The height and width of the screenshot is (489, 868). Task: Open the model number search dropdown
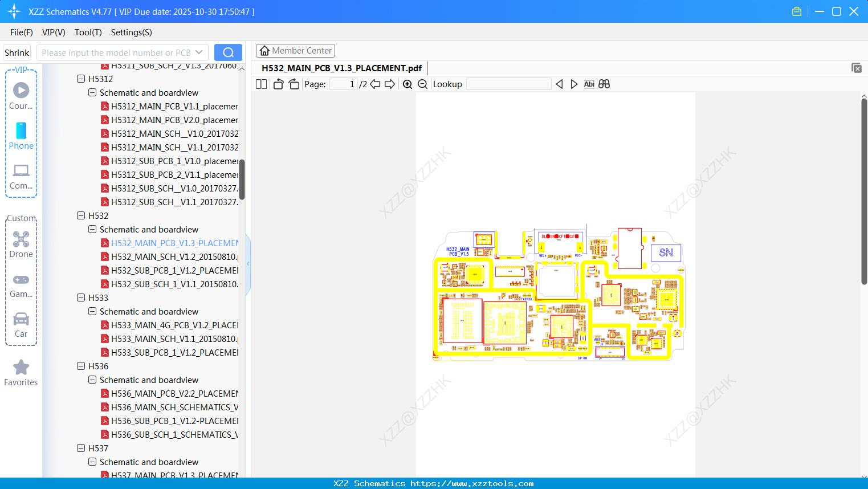coord(198,52)
